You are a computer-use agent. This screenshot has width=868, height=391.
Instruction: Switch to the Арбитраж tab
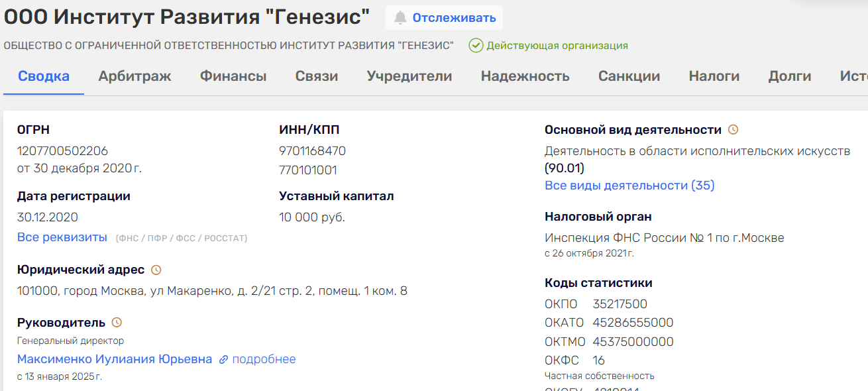(135, 76)
